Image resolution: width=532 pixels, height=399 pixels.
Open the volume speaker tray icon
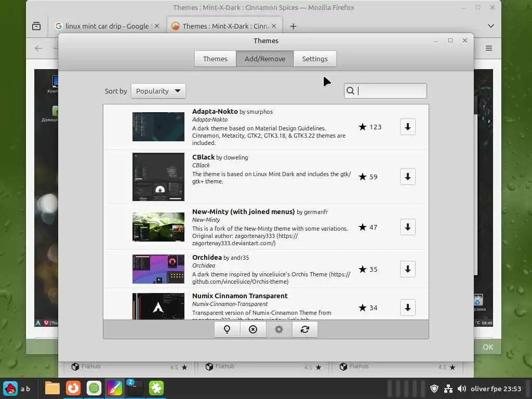click(461, 389)
